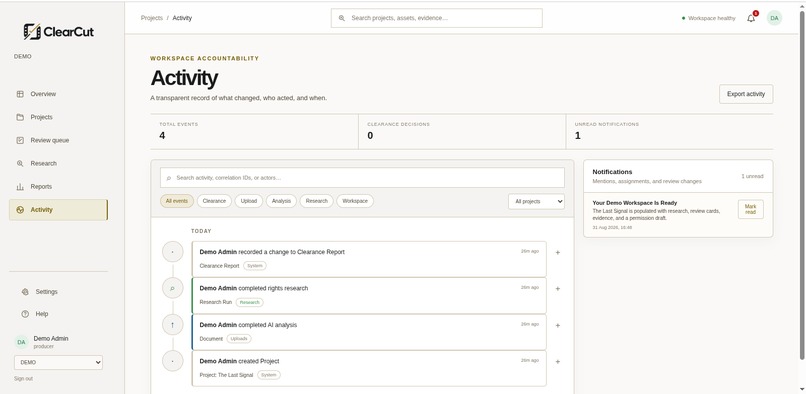
Task: Filter by Analysis events
Action: coord(281,201)
